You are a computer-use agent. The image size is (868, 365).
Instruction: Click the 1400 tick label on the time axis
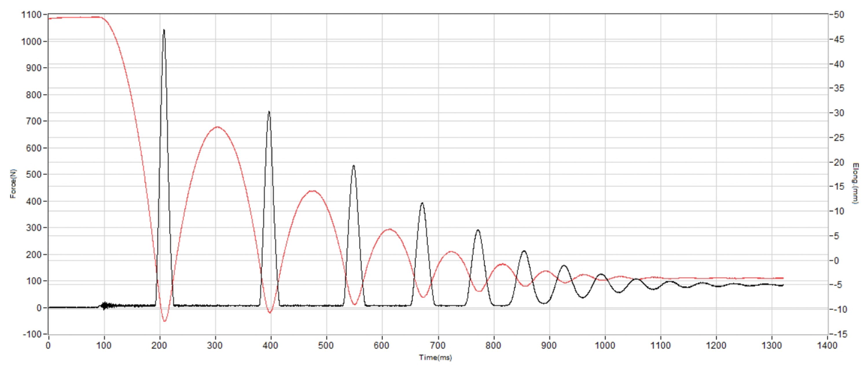pos(827,345)
